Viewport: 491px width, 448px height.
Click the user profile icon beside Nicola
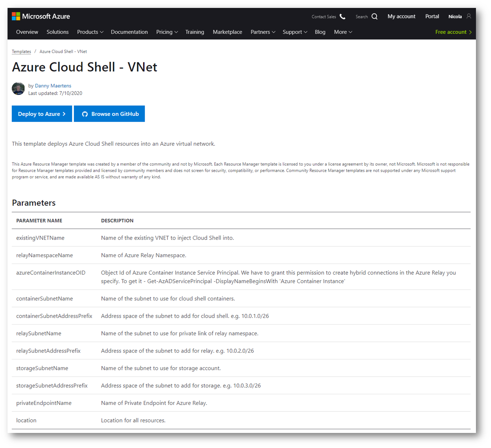(x=469, y=16)
